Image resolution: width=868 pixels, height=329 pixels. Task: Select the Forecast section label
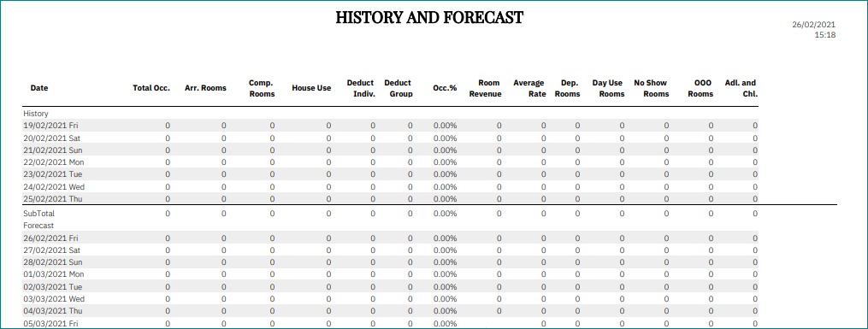click(x=38, y=226)
